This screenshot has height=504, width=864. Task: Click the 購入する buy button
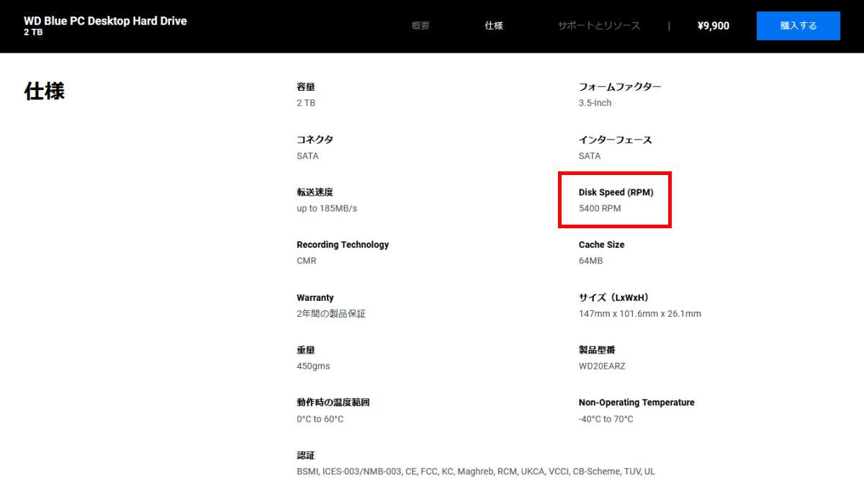pos(798,26)
